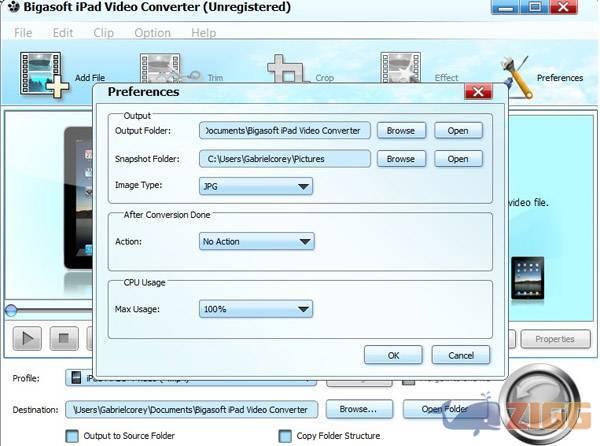Toggle the Copy Folder Structure checkbox
The image size is (600, 446).
pyautogui.click(x=286, y=436)
